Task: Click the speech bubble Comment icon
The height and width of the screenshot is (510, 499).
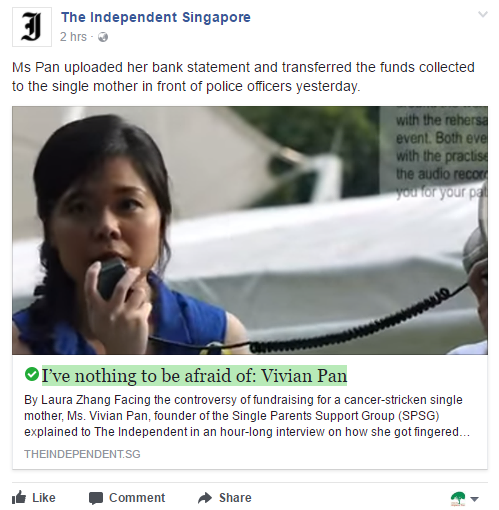Action: tap(96, 498)
